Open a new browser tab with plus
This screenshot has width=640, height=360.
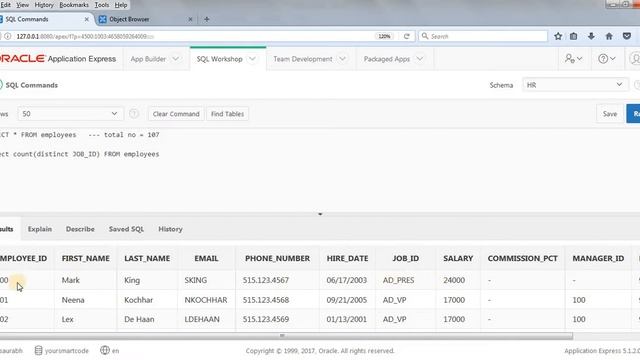pos(207,19)
